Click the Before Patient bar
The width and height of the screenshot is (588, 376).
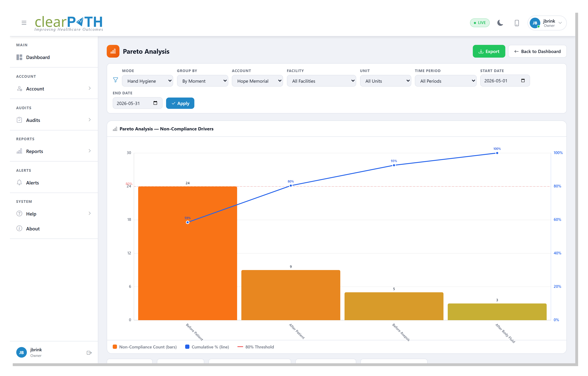click(187, 253)
